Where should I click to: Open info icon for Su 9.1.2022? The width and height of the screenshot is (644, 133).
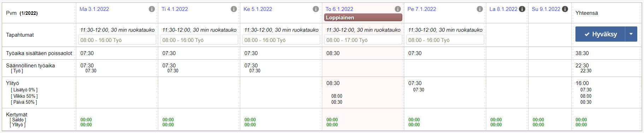pos(565,9)
